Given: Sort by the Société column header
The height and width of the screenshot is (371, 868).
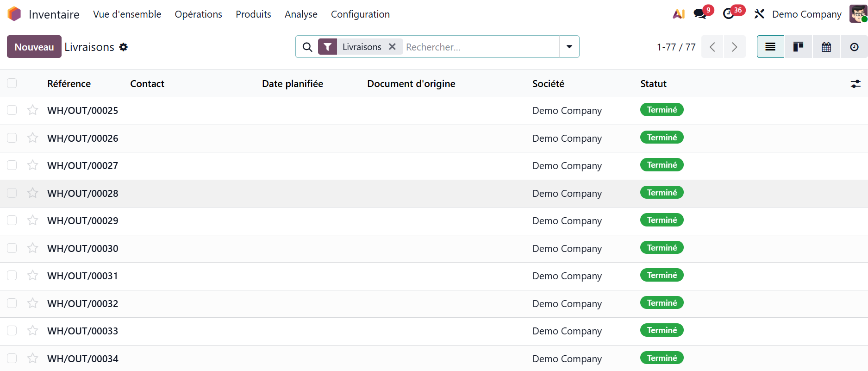Looking at the screenshot, I should pos(548,84).
